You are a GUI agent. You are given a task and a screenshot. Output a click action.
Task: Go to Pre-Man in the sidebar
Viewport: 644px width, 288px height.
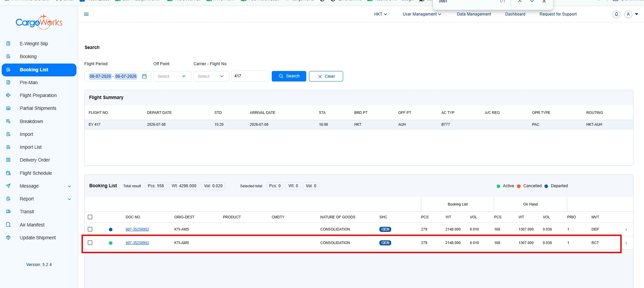pos(29,82)
